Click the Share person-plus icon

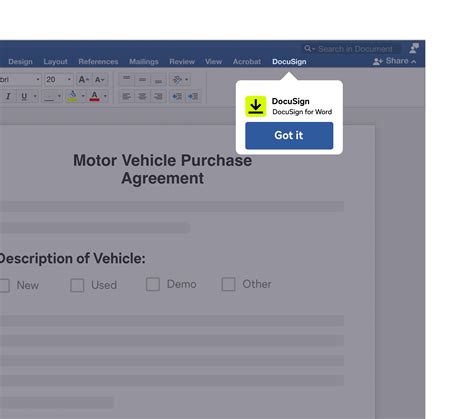[x=377, y=61]
